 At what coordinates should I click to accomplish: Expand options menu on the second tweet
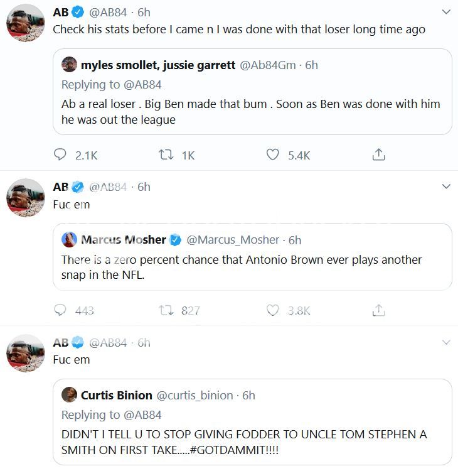pyautogui.click(x=446, y=187)
